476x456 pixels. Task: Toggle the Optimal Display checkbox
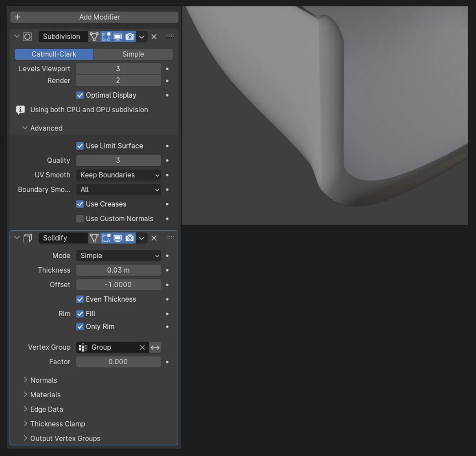(x=80, y=95)
